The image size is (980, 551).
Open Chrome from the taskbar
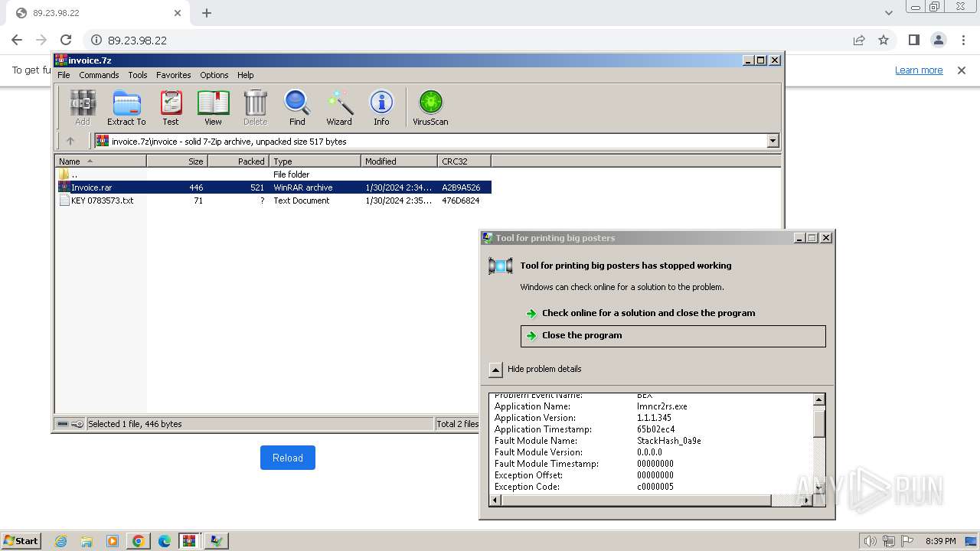pyautogui.click(x=138, y=541)
